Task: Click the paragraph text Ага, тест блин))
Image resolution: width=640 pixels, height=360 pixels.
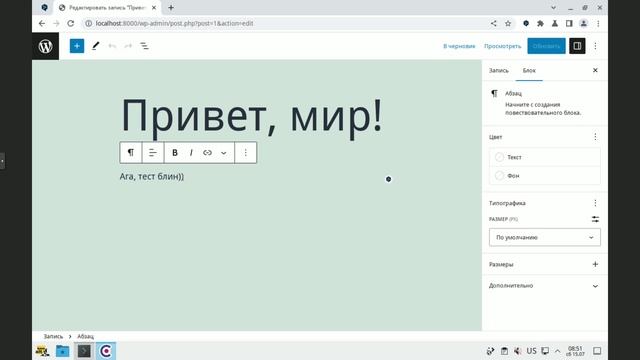Action: [152, 176]
